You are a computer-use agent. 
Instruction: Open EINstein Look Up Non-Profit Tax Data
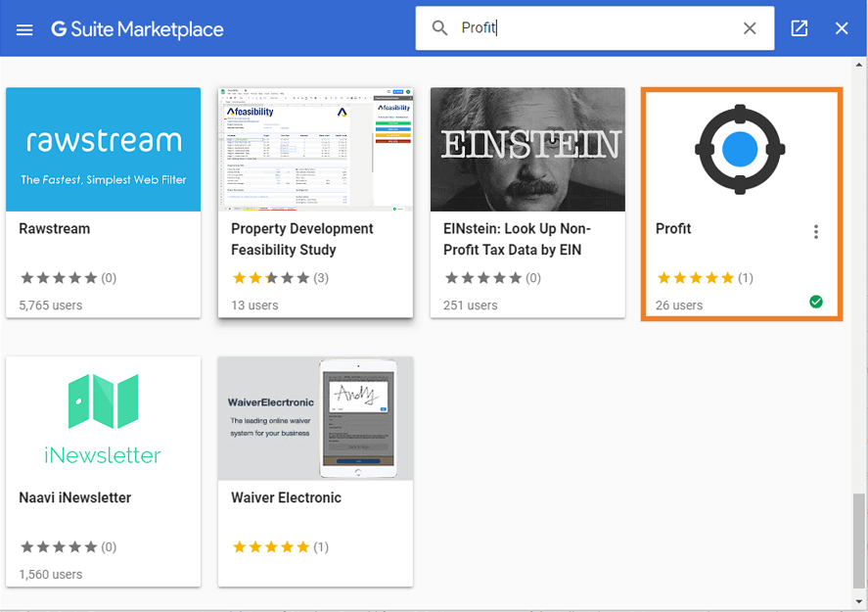tap(517, 239)
